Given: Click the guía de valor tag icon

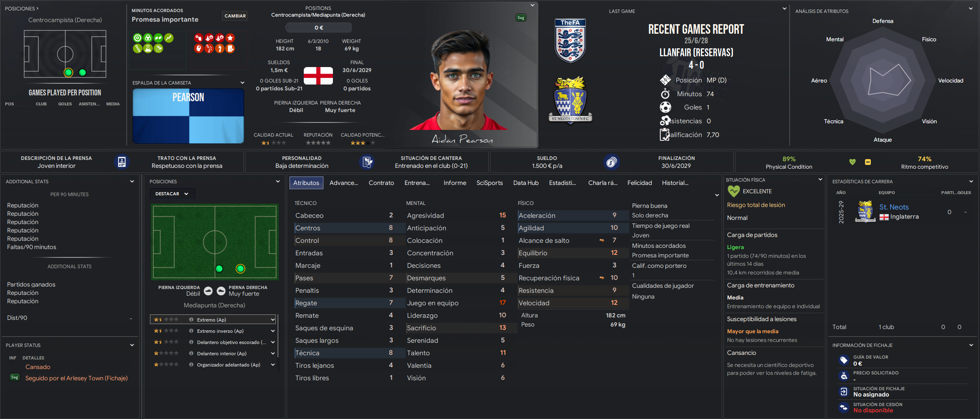Looking at the screenshot, I should (x=844, y=360).
